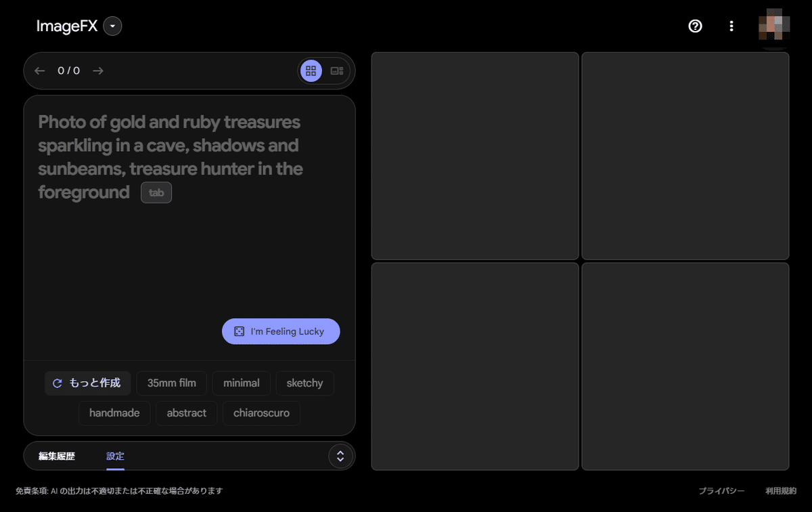812x512 pixels.
Task: Open the プライバシー link
Action: 721,490
